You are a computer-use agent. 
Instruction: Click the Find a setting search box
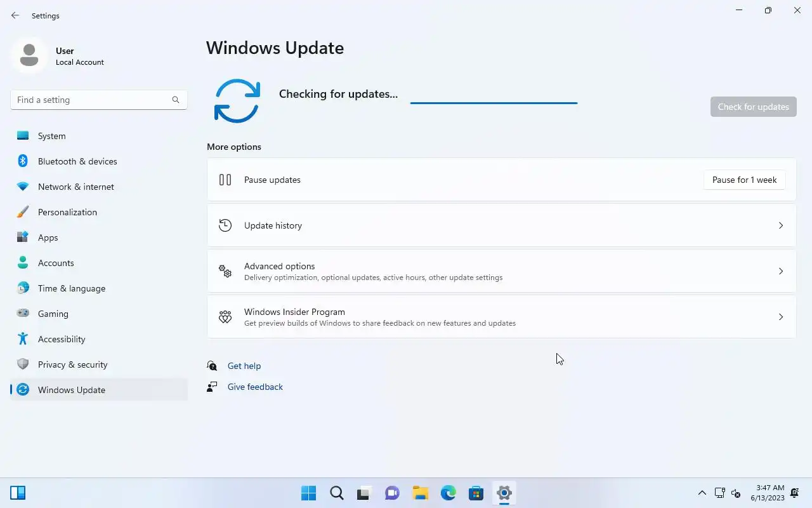tap(99, 100)
